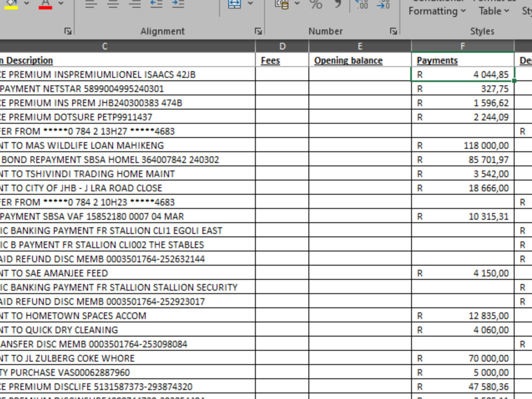Screen dimensions: 532x399
Task: Select the payment cell with 118 000,00
Action: pos(463,146)
